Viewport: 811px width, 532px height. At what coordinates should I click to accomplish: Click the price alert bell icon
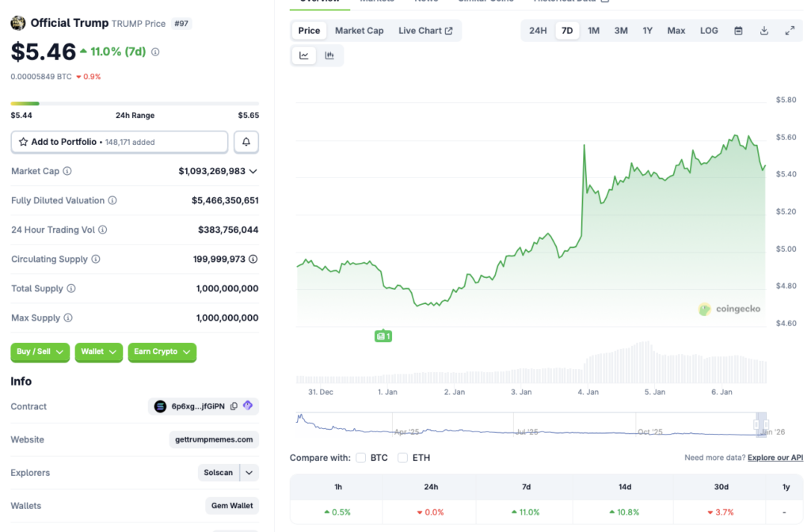click(x=246, y=141)
